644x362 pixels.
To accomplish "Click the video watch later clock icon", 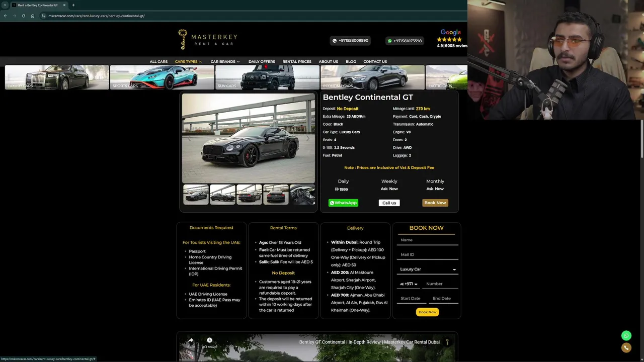I will pyautogui.click(x=209, y=341).
